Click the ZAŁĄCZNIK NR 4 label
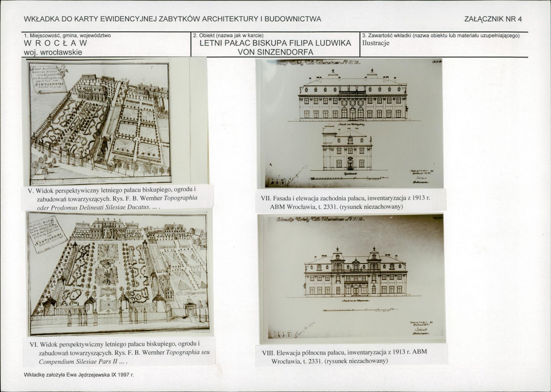 [493, 19]
